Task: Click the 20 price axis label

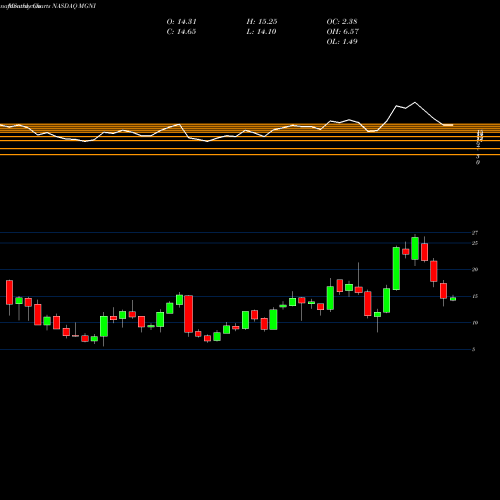Action: [x=475, y=269]
